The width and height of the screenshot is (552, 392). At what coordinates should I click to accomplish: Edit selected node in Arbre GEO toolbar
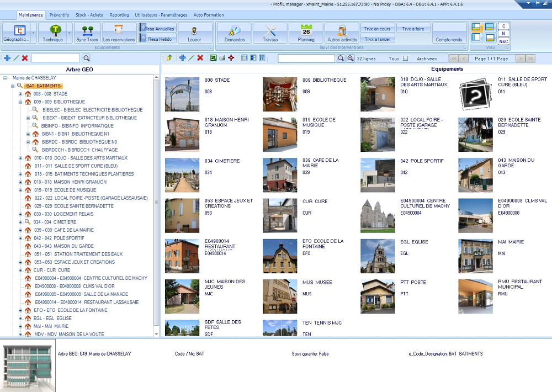tap(16, 58)
